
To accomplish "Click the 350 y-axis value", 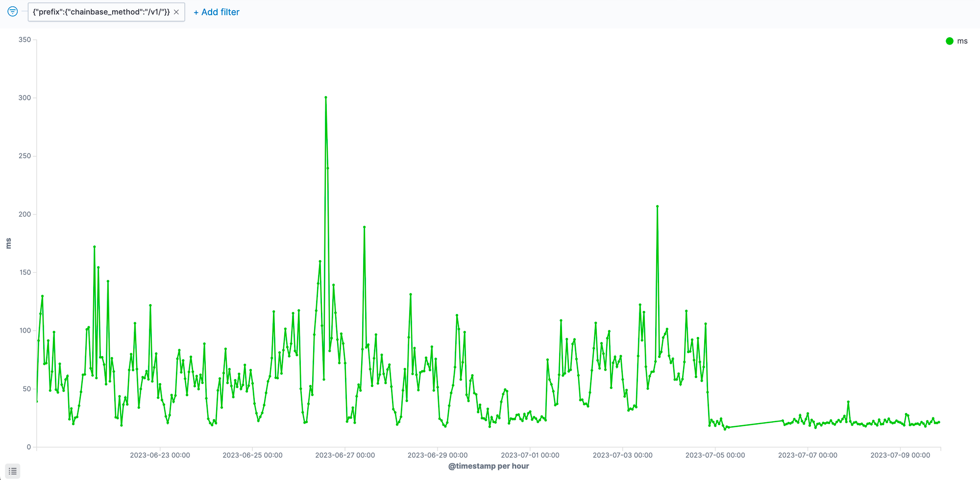I will point(24,40).
